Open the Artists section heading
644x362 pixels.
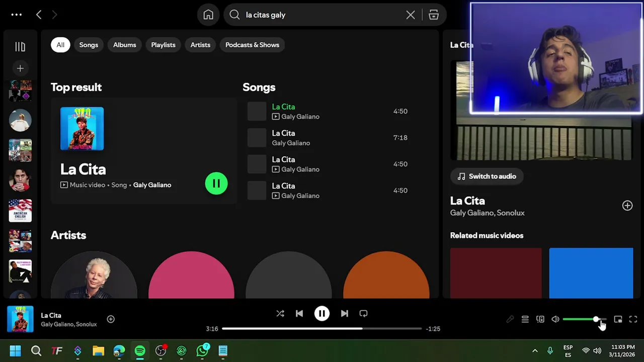68,235
